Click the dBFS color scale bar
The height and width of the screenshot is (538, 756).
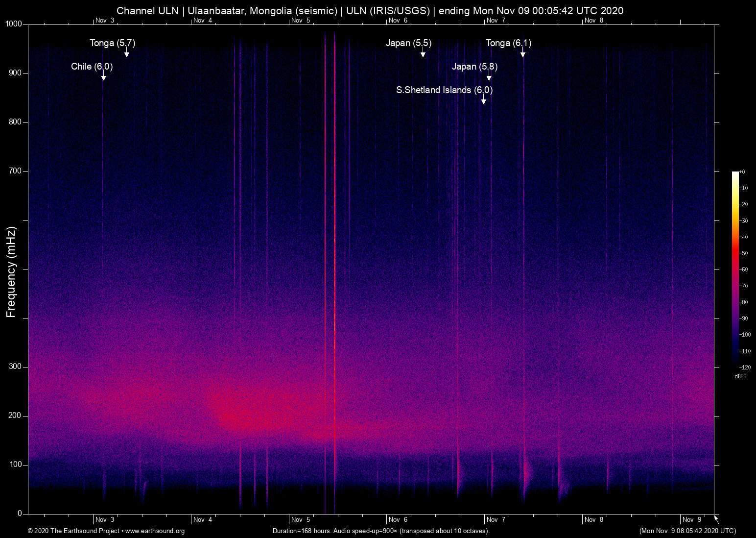coord(735,269)
